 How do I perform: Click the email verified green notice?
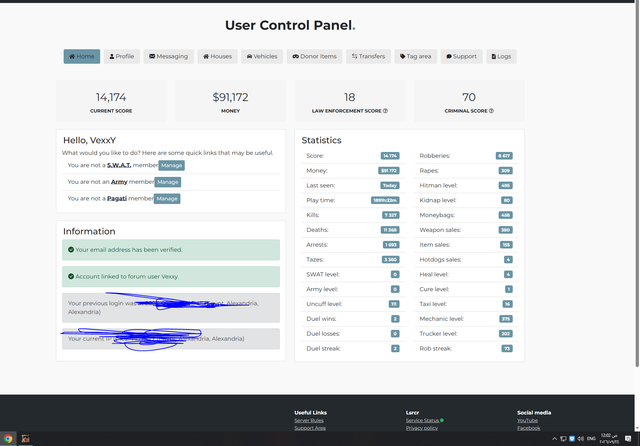click(x=171, y=250)
